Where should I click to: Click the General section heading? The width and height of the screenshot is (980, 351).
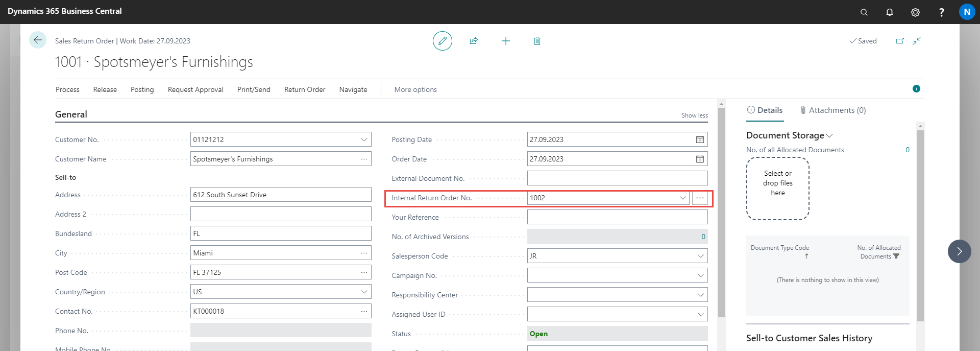click(x=71, y=114)
